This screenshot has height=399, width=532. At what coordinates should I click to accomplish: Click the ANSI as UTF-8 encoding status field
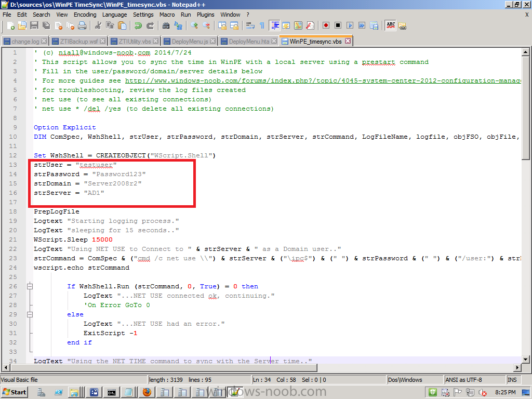point(474,380)
